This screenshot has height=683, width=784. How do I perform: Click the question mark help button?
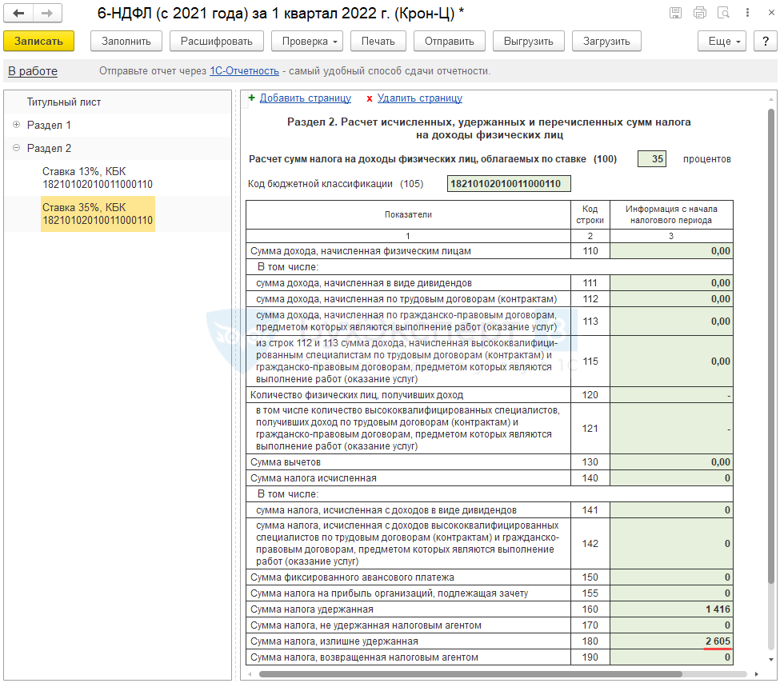(766, 42)
